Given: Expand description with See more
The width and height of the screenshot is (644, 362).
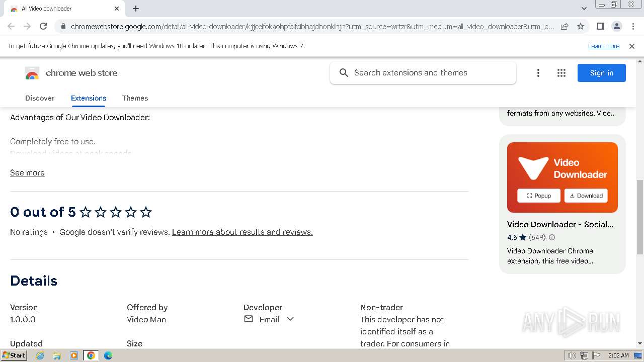Looking at the screenshot, I should click(x=27, y=172).
